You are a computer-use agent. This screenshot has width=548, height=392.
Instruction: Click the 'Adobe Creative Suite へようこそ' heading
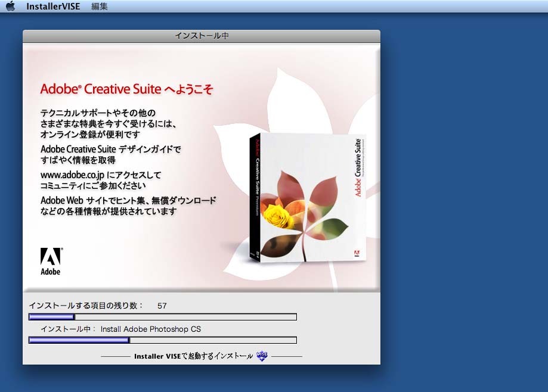pyautogui.click(x=126, y=89)
